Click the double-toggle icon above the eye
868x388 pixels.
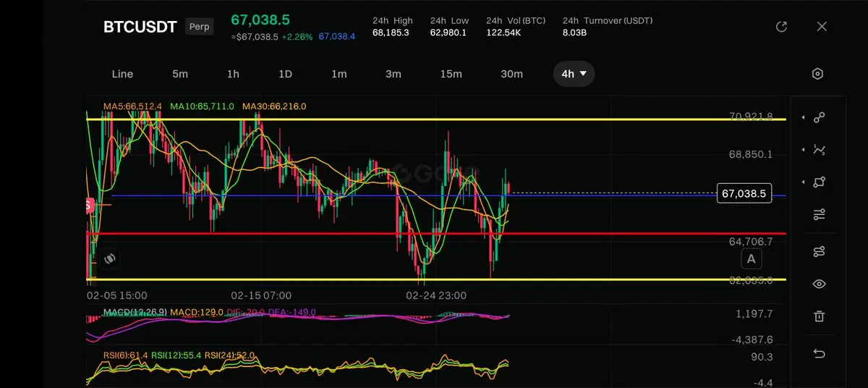click(x=819, y=251)
